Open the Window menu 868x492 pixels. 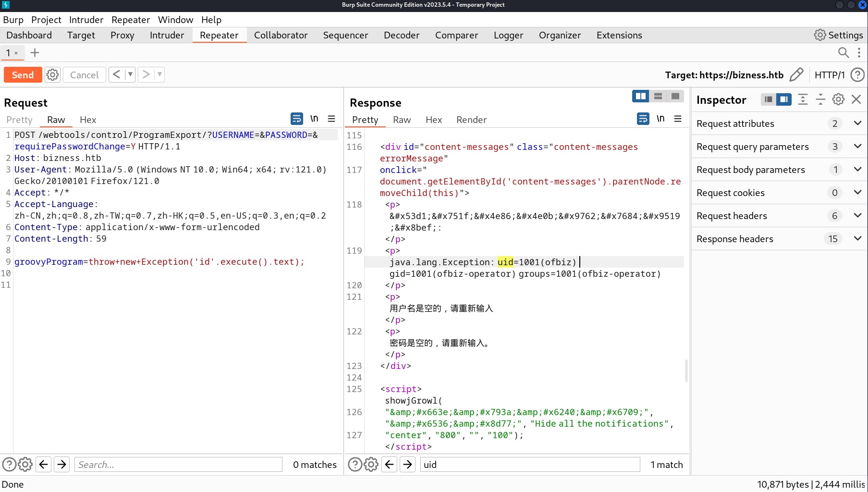tap(175, 20)
